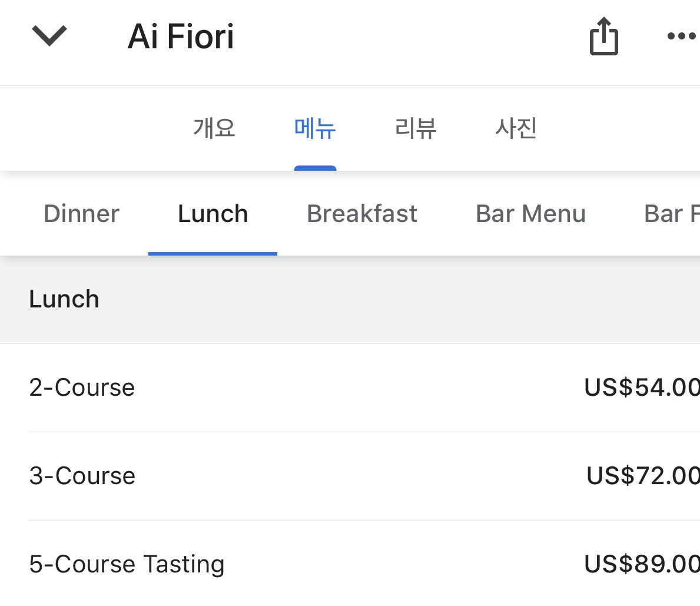This screenshot has height=606, width=700.
Task: Click the US$54.00 price
Action: pos(641,388)
